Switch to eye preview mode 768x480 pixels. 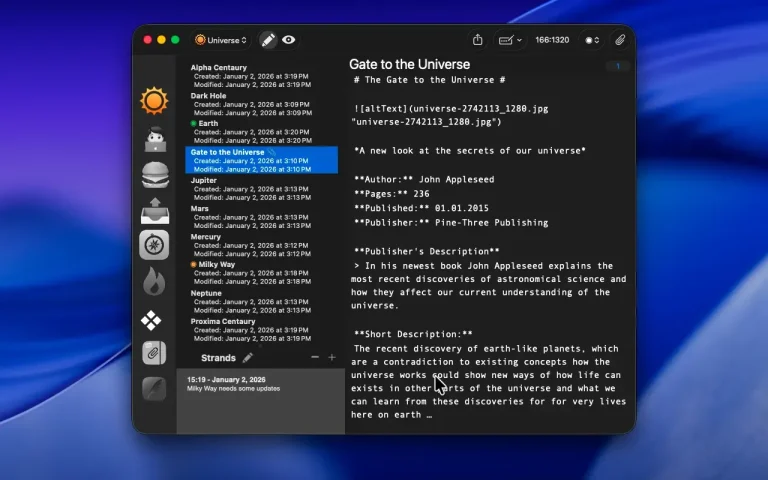288,40
